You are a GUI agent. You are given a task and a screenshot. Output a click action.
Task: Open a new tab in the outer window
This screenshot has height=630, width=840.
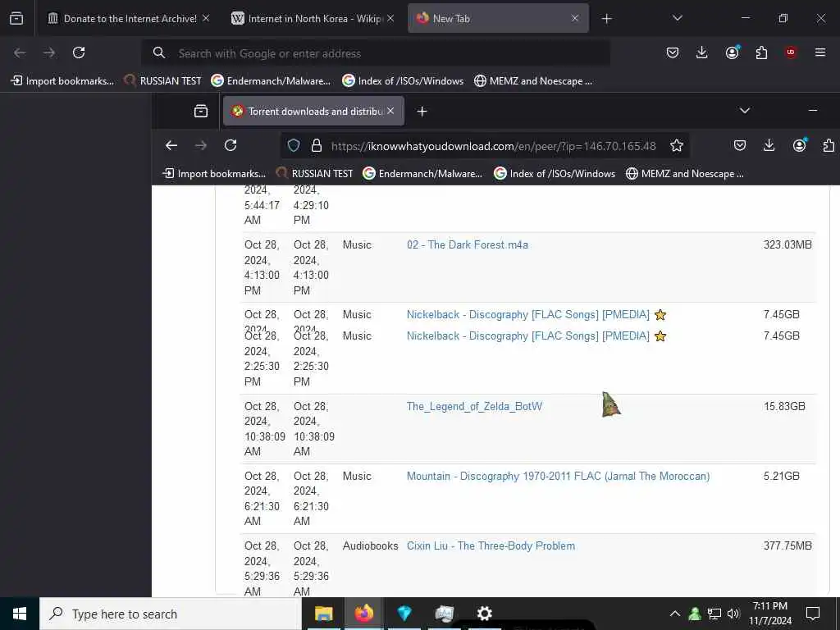[x=606, y=19]
